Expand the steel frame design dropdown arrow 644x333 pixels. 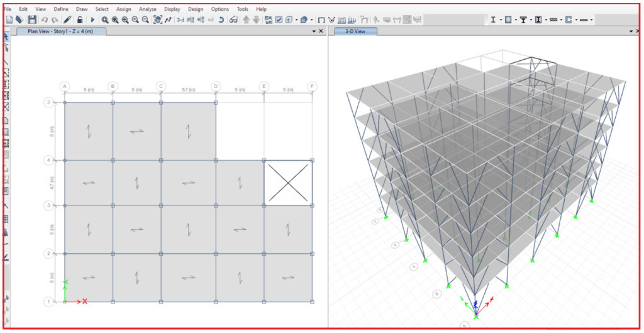[501, 19]
